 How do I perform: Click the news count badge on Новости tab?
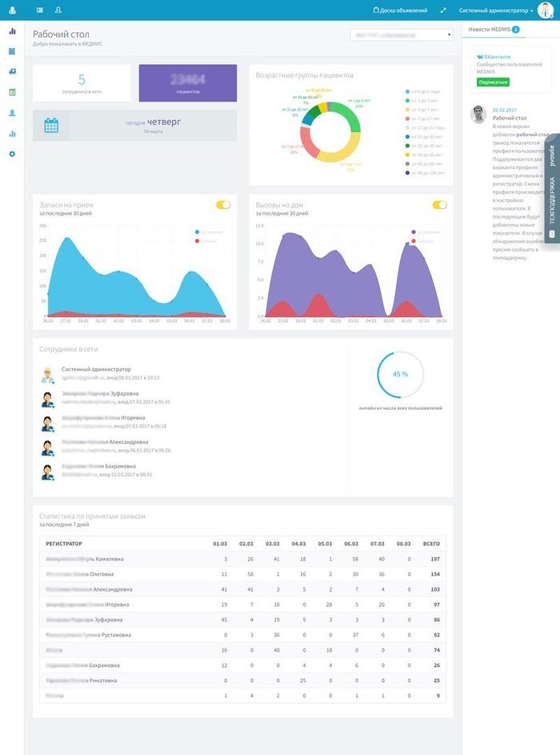(x=515, y=30)
